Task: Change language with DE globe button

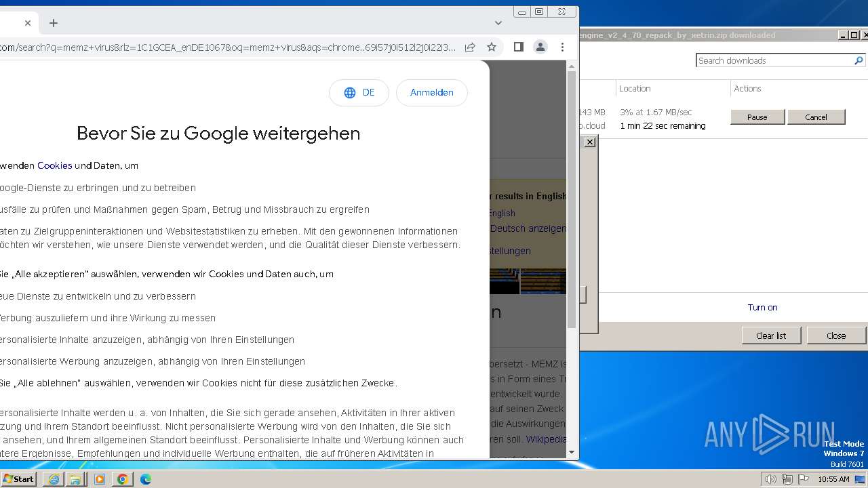Action: pyautogui.click(x=359, y=93)
